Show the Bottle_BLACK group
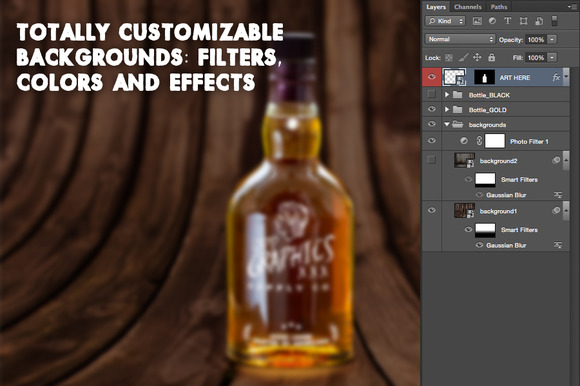580x386 pixels. (x=431, y=94)
